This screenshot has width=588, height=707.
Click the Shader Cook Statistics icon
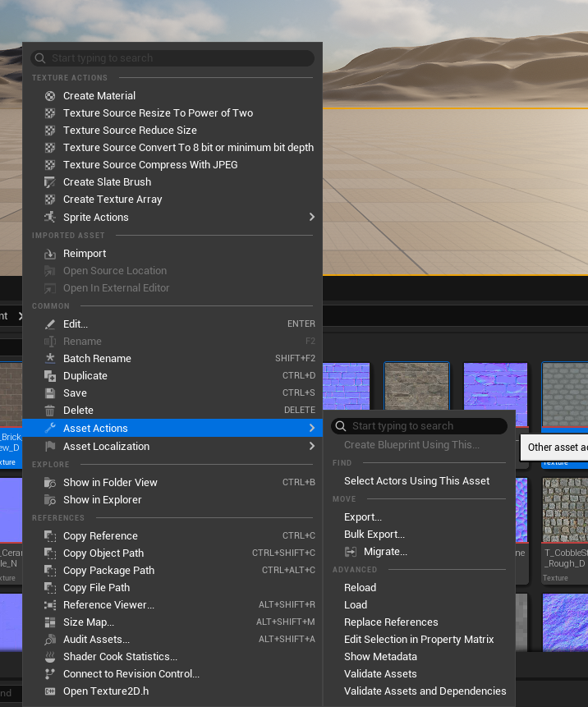[50, 657]
